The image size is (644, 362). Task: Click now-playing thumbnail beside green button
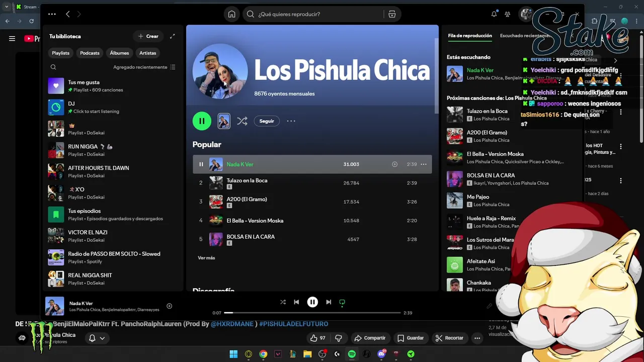(x=224, y=121)
